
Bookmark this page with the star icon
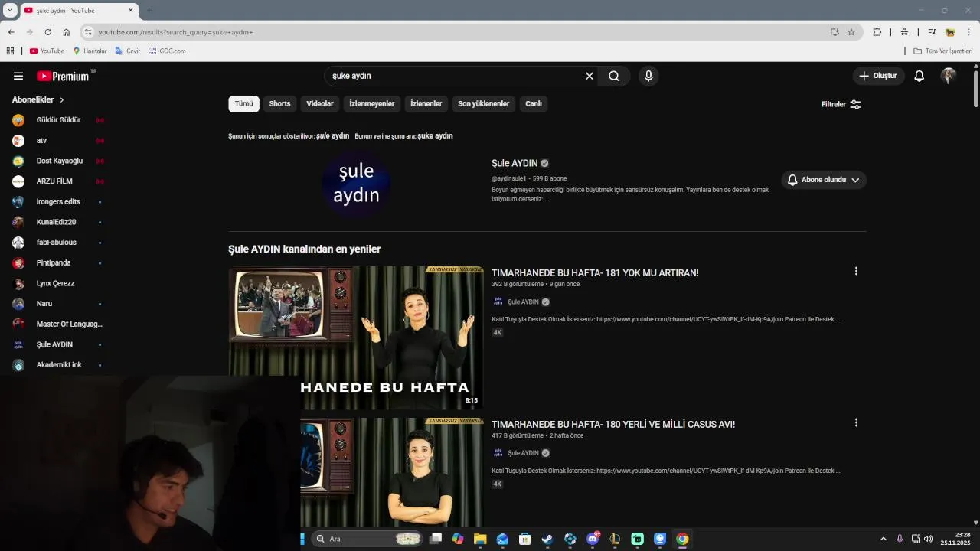coord(851,32)
